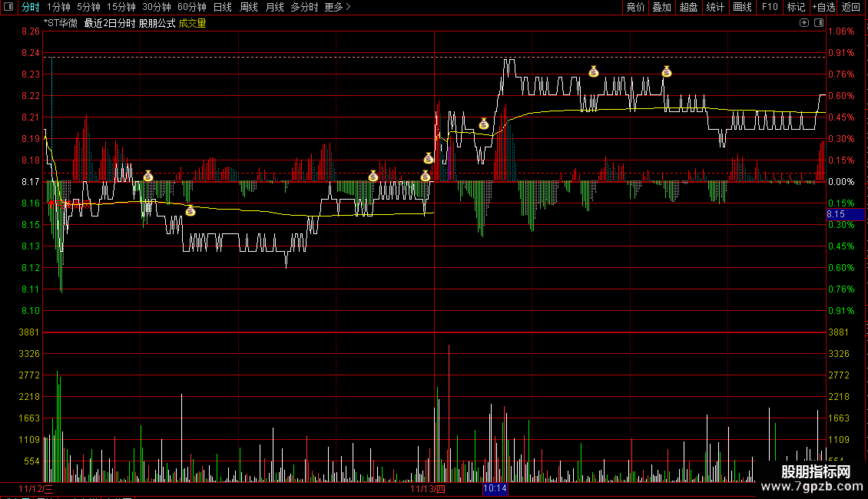Expand the 更多 periods menu
This screenshot has width=868, height=499.
[337, 7]
